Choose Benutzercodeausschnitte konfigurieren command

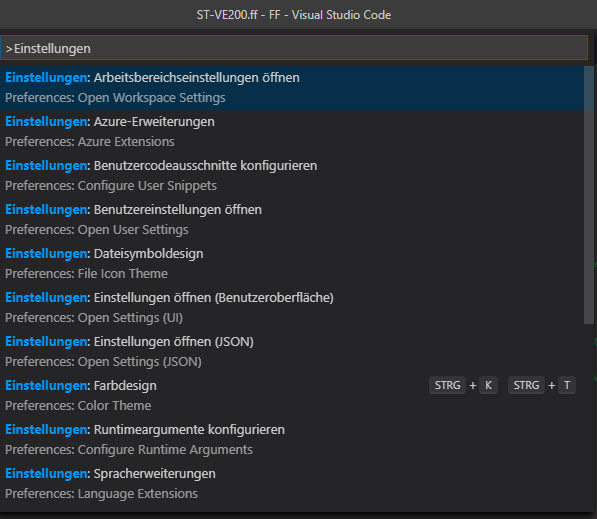(292, 176)
